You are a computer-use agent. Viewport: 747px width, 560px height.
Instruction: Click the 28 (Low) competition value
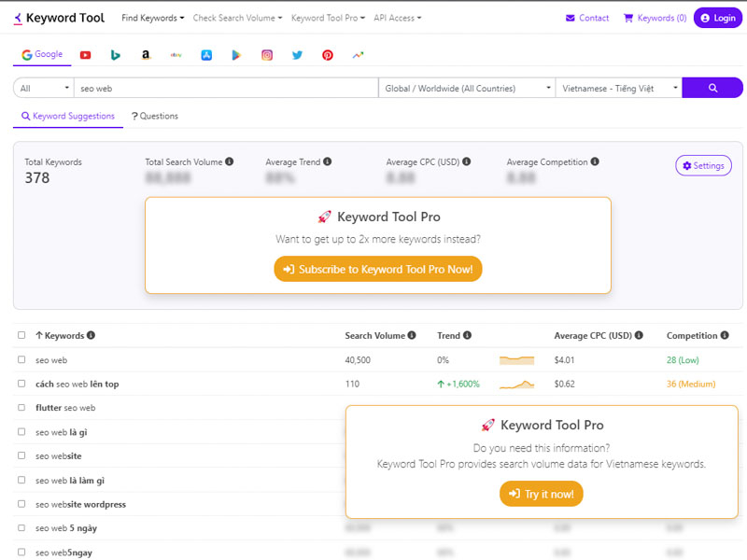click(x=683, y=360)
